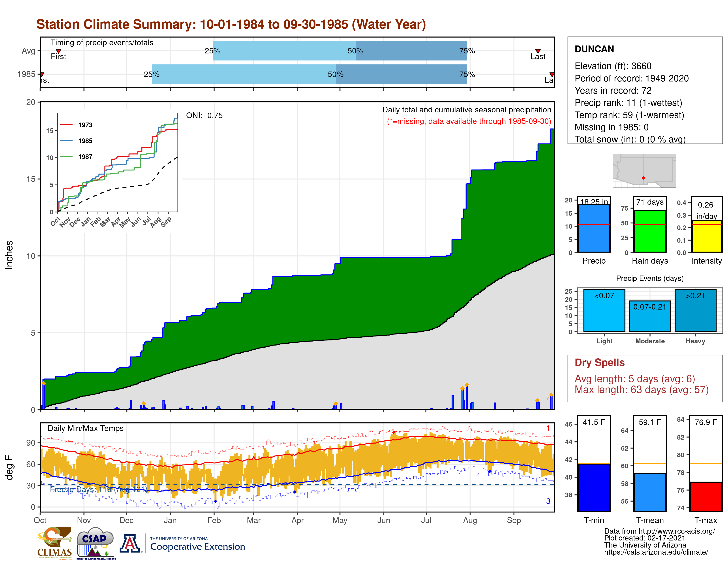
Task: Click the Avg First red triangle marker
Action: (58, 51)
